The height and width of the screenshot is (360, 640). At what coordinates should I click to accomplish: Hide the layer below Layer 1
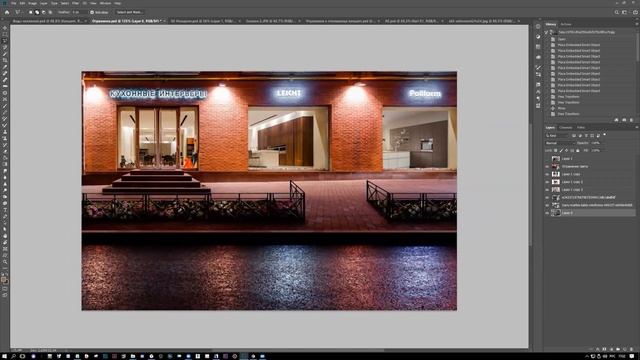pyautogui.click(x=547, y=166)
